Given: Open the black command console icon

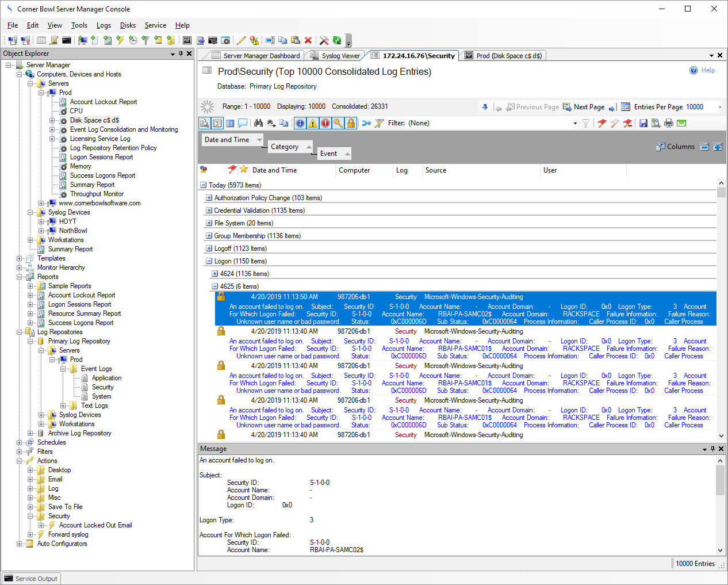Looking at the screenshot, I should (67, 40).
